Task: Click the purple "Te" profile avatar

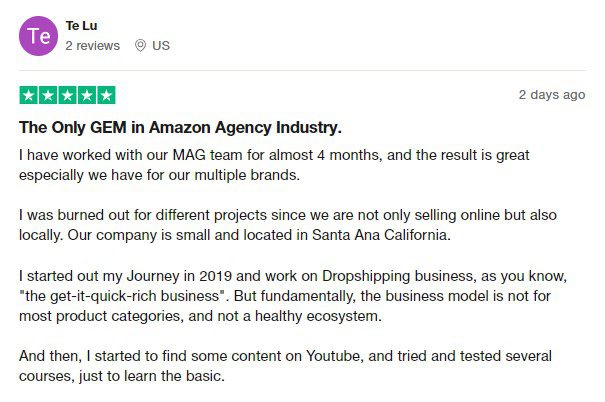Action: click(39, 35)
